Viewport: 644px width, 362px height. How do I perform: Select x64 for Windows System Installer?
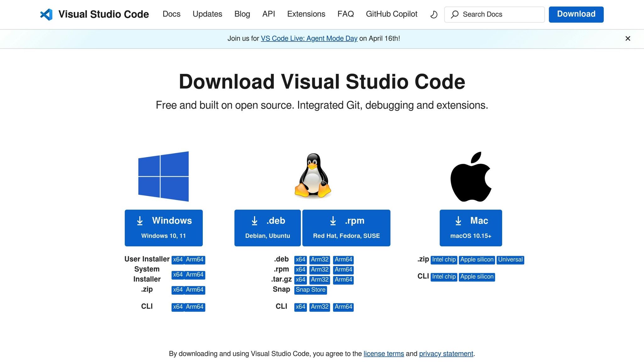tap(178, 275)
